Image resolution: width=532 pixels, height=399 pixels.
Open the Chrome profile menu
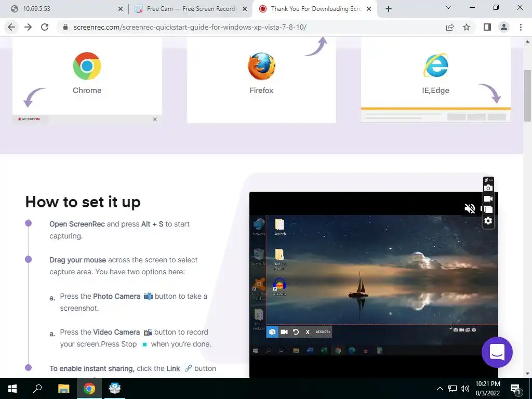pyautogui.click(x=504, y=27)
